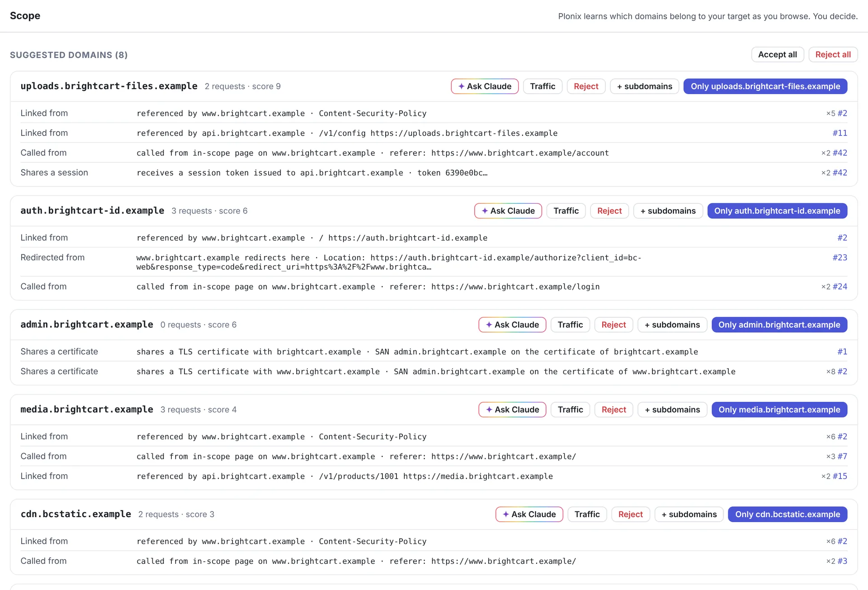Open request #23 in Redirected from row
The image size is (868, 590).
pyautogui.click(x=840, y=257)
